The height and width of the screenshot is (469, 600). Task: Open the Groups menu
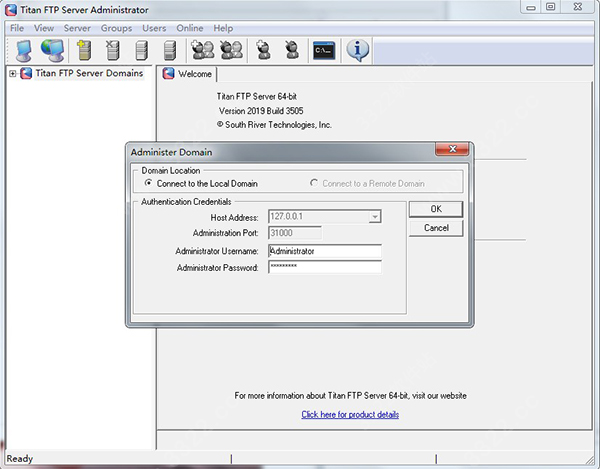[x=116, y=28]
